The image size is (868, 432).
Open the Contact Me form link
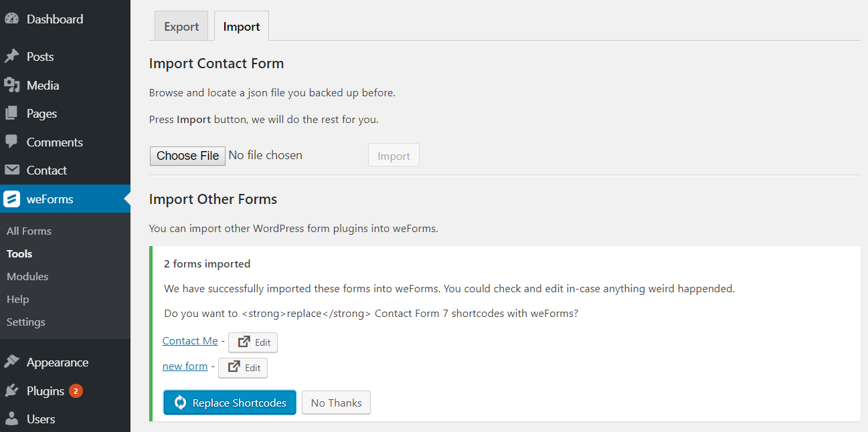190,341
